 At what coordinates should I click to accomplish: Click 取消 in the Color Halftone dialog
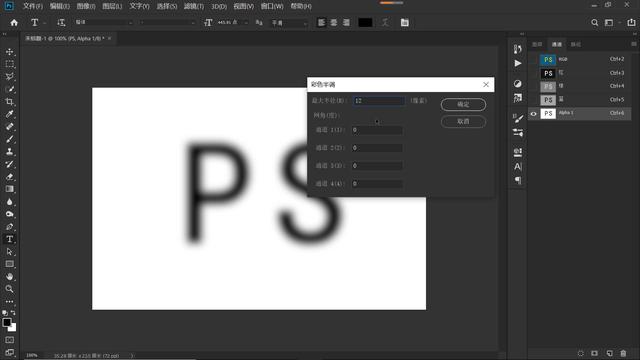(x=463, y=122)
